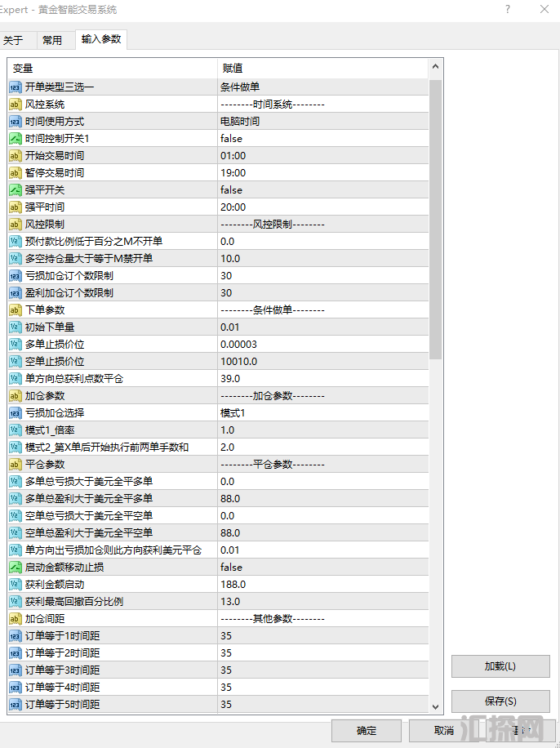Image resolution: width=560 pixels, height=748 pixels.
Task: Select the icon next to 获利金额启动
Action: 16,585
